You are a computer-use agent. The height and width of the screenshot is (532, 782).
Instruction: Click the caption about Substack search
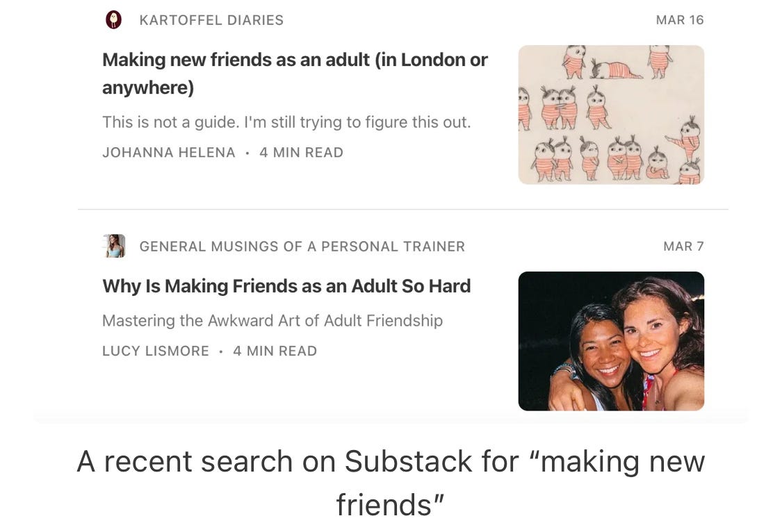[x=391, y=483]
